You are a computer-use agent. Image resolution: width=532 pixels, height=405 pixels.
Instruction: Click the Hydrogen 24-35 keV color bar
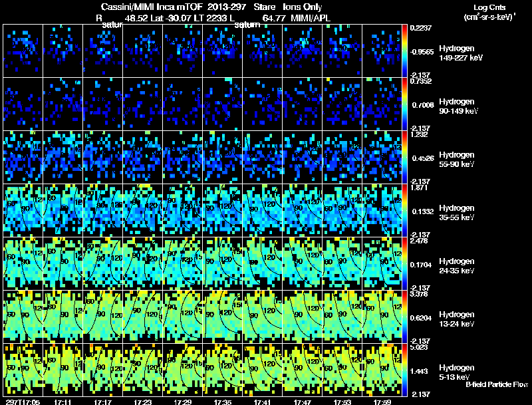[404, 264]
